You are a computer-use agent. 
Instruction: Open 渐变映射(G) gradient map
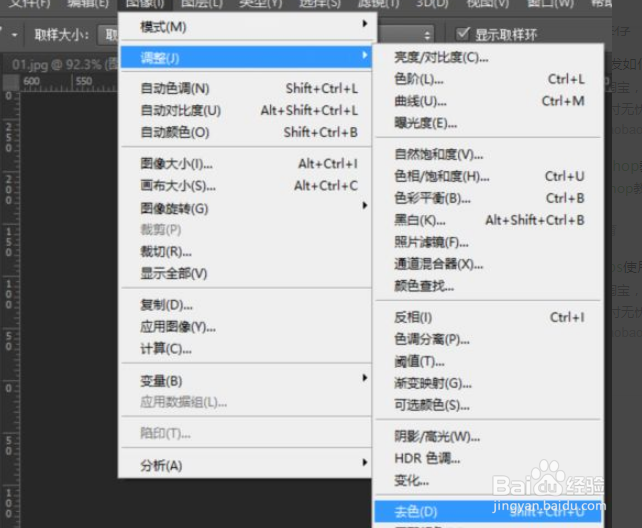pos(489,384)
